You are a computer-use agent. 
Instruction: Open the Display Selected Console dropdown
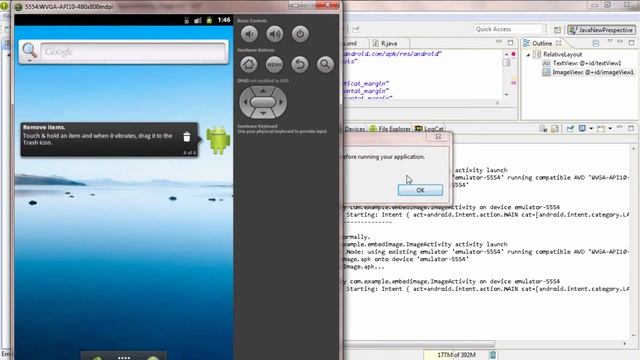click(591, 129)
